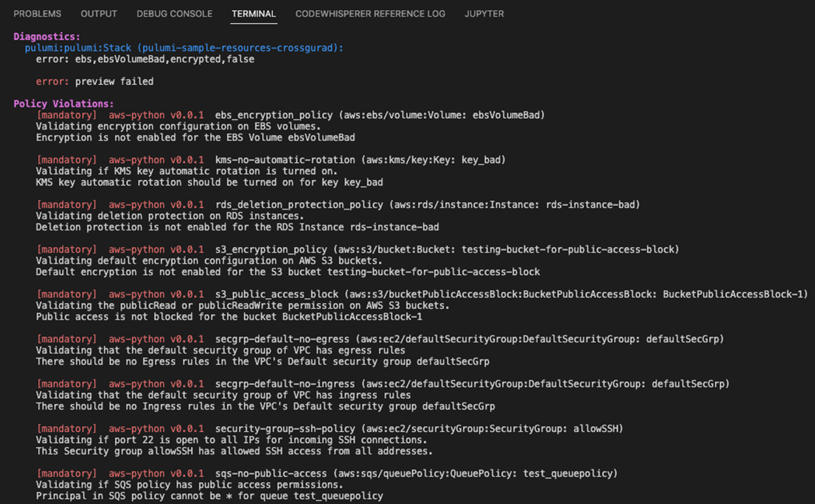Click 'Validating the publicRead or publicReadWrite permission' line
Screen dimensions: 815x504
pos(243,305)
